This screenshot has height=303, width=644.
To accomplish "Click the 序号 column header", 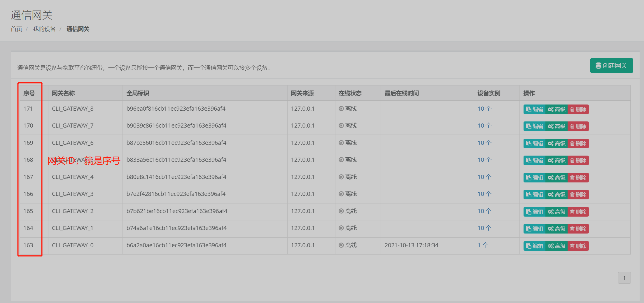I will click(29, 93).
